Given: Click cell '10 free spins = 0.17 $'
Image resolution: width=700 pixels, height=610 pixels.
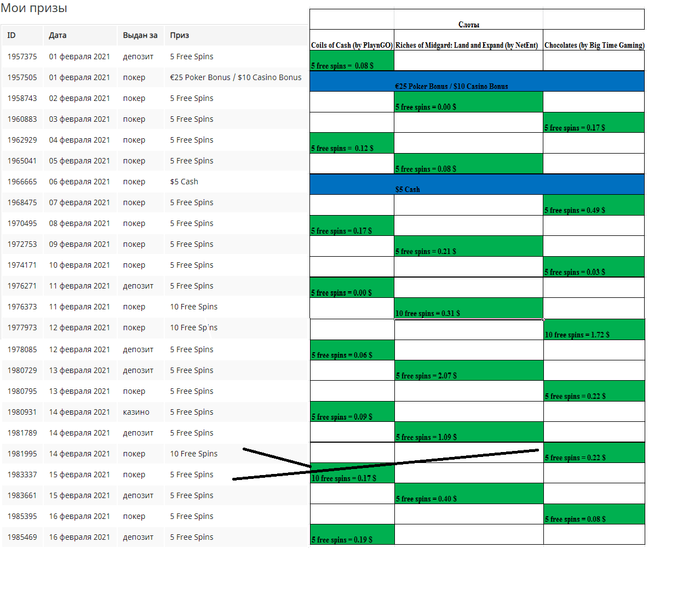Looking at the screenshot, I should [x=352, y=473].
